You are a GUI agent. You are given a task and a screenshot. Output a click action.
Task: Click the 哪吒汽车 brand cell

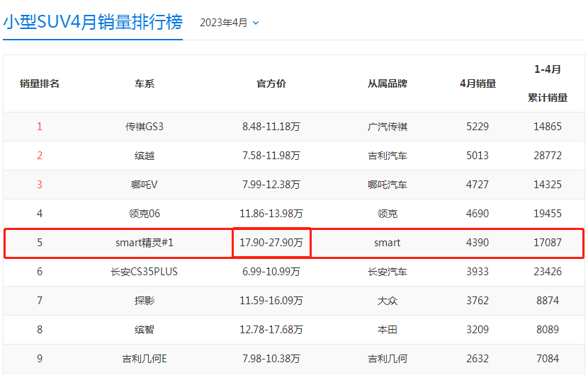coord(388,185)
